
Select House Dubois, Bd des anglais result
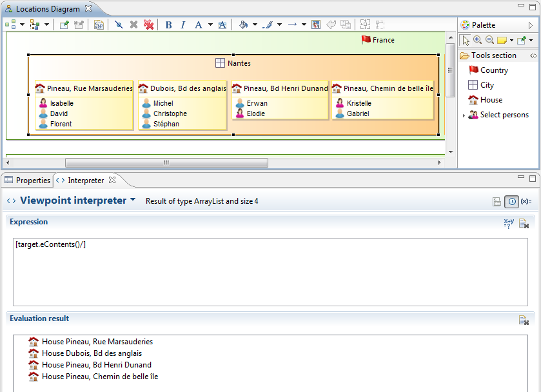coord(92,353)
